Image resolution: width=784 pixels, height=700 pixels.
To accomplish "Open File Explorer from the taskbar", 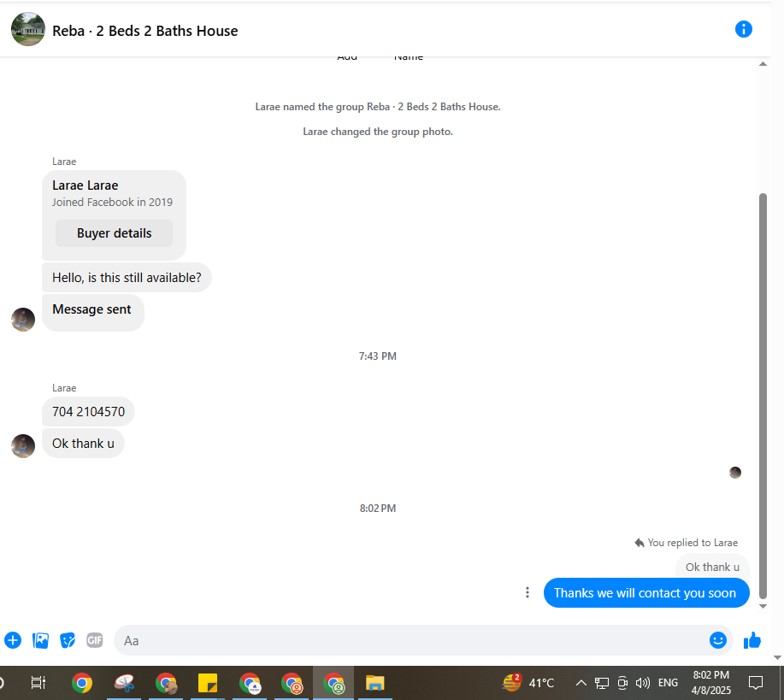I will tap(374, 683).
